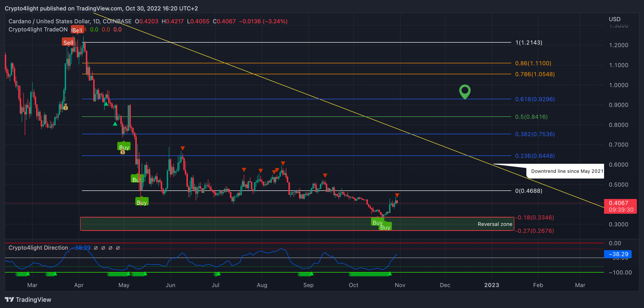This screenshot has height=308, width=644.
Task: Select the Fibonacci label 0.236(0.6448)
Action: pyautogui.click(x=535, y=156)
